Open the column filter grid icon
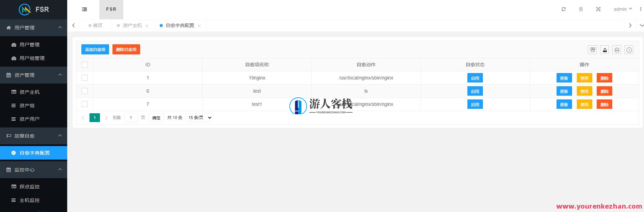Image resolution: width=644 pixels, height=212 pixels. (593, 50)
